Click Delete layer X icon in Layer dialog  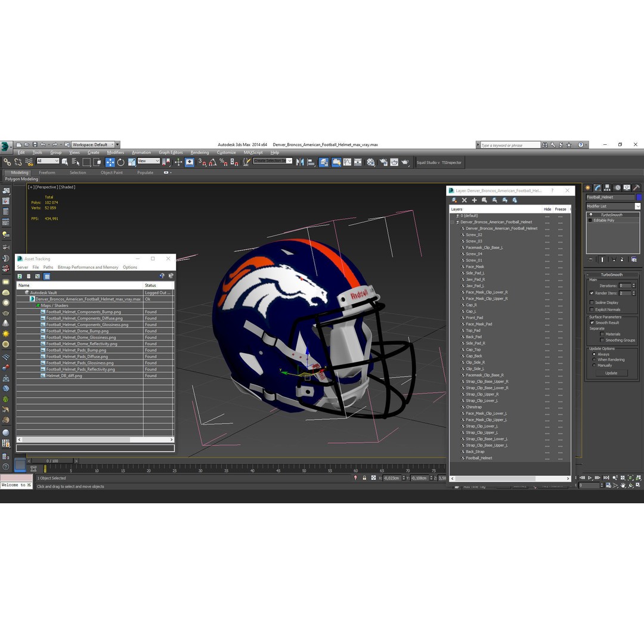(x=464, y=200)
